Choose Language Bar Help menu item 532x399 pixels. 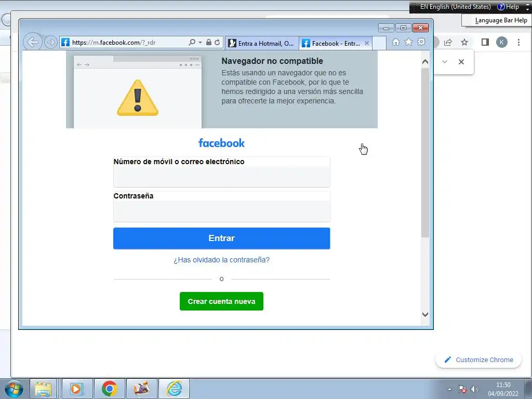click(x=501, y=20)
